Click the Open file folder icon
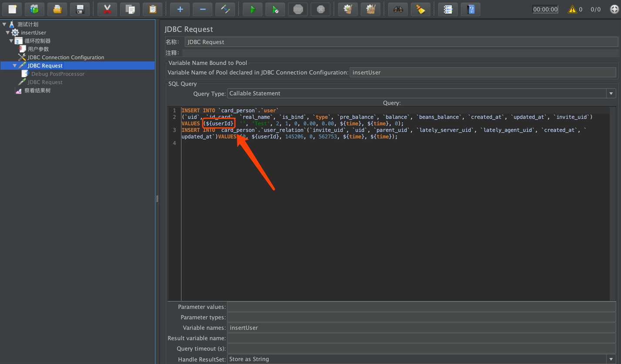The image size is (621, 364). (x=57, y=9)
